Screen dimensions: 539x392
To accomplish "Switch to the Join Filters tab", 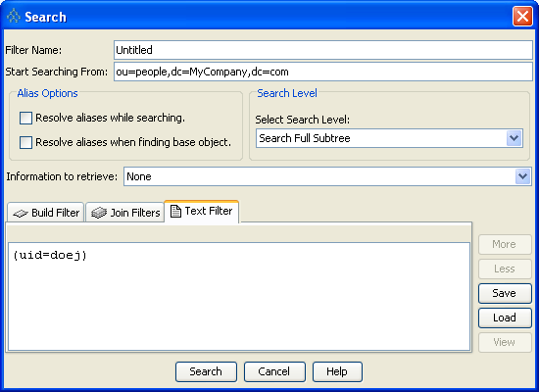I will 124,213.
